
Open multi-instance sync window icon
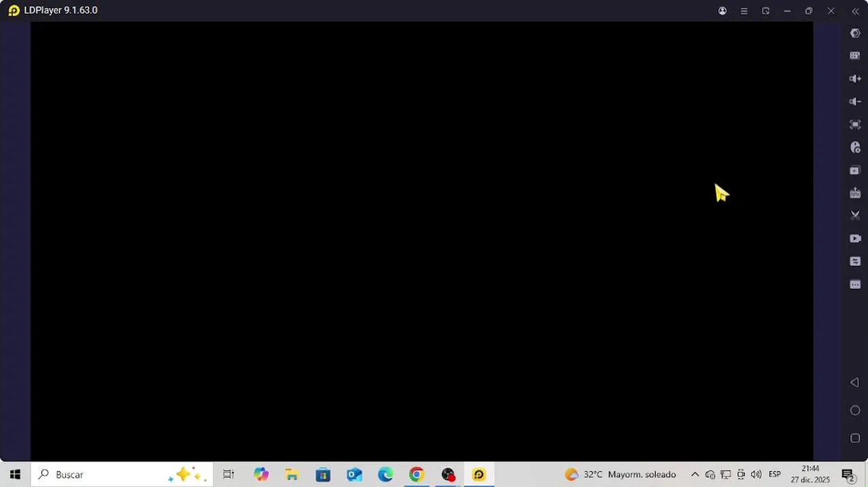(855, 170)
